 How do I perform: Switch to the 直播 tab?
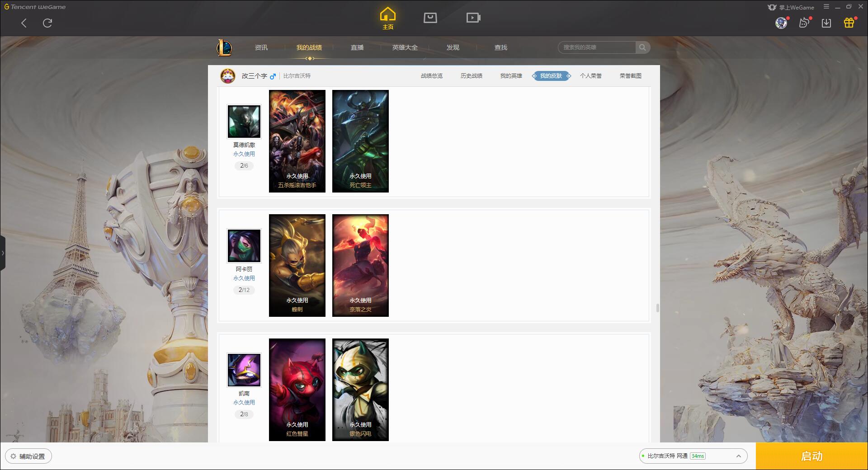tap(357, 47)
